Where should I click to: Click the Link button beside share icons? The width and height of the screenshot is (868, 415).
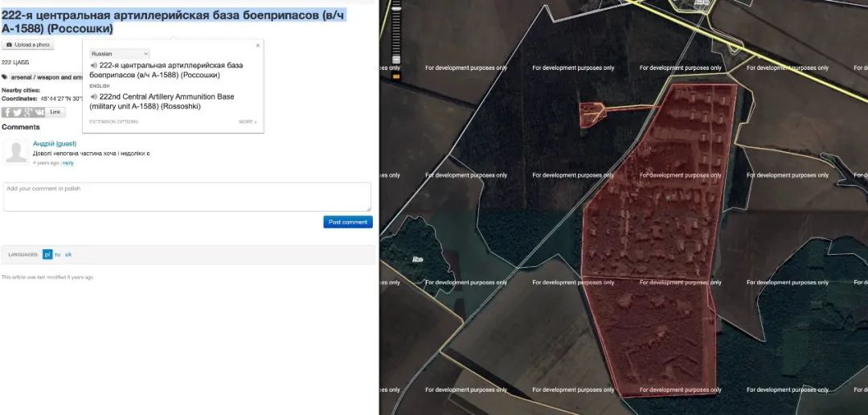(55, 113)
